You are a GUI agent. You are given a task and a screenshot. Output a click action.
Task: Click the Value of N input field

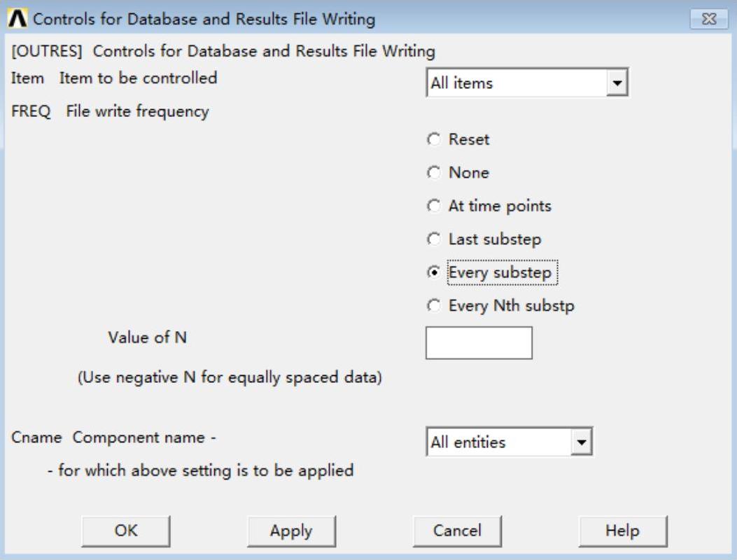(x=479, y=343)
